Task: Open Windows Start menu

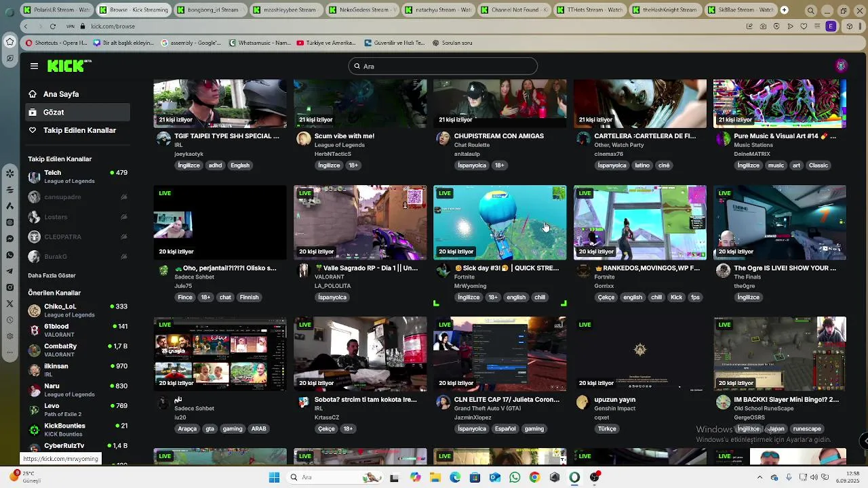Action: (x=274, y=477)
